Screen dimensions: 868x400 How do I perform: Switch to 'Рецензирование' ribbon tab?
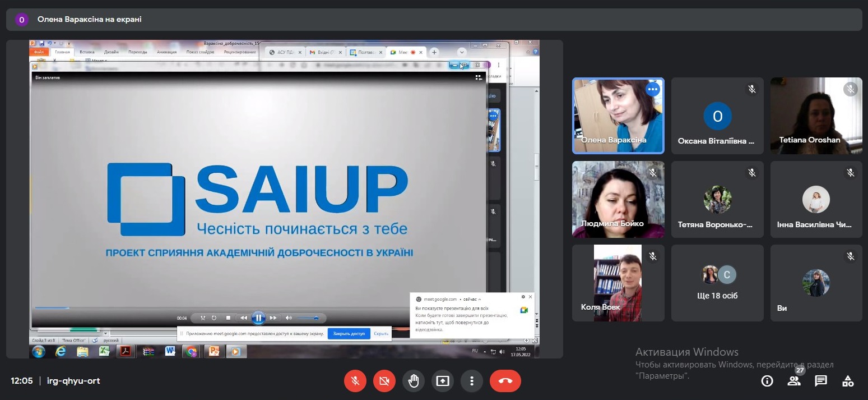[240, 52]
